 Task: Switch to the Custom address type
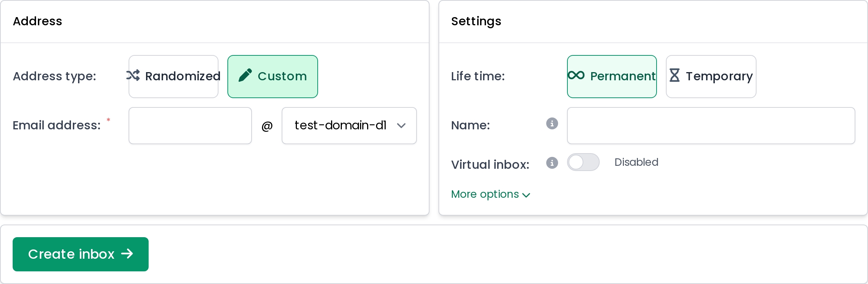point(272,76)
